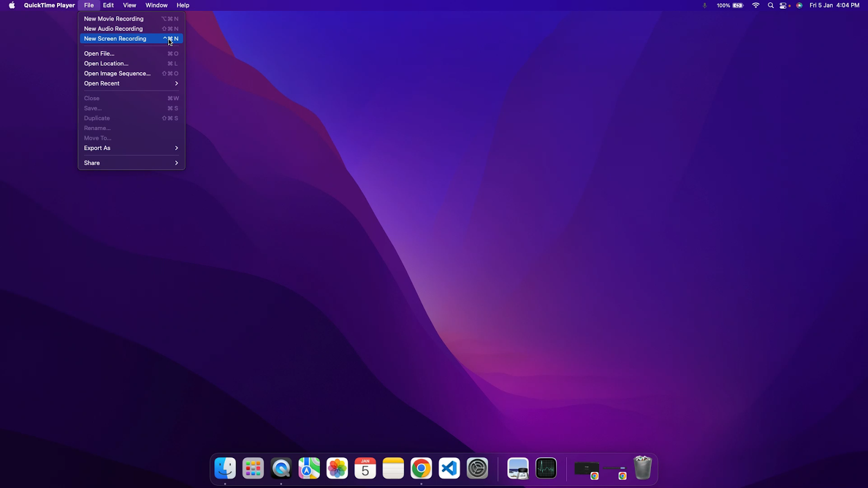The image size is (868, 488).
Task: Open Google Chrome in the Dock
Action: (421, 468)
